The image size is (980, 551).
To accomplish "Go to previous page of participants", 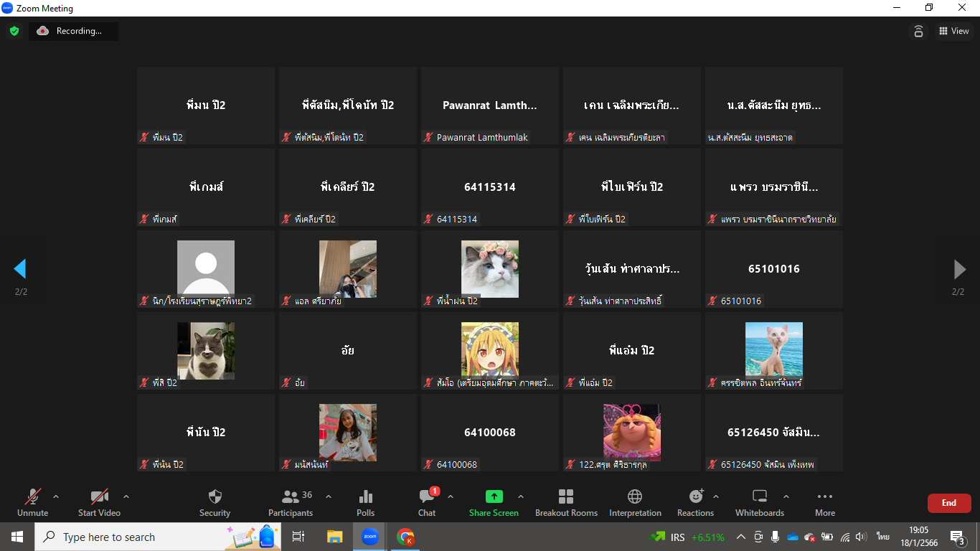I will click(x=20, y=269).
